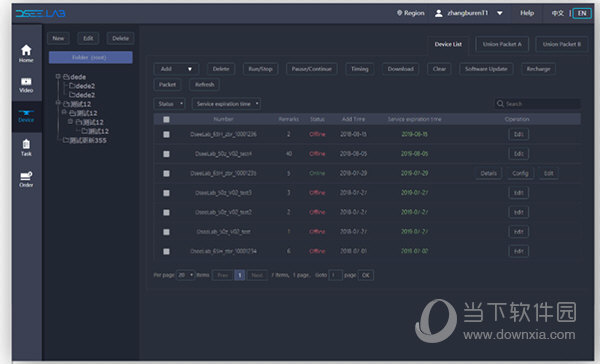Screen dimensions: 600x364
Task: Check the device row added 2018-08-05
Action: [166, 154]
